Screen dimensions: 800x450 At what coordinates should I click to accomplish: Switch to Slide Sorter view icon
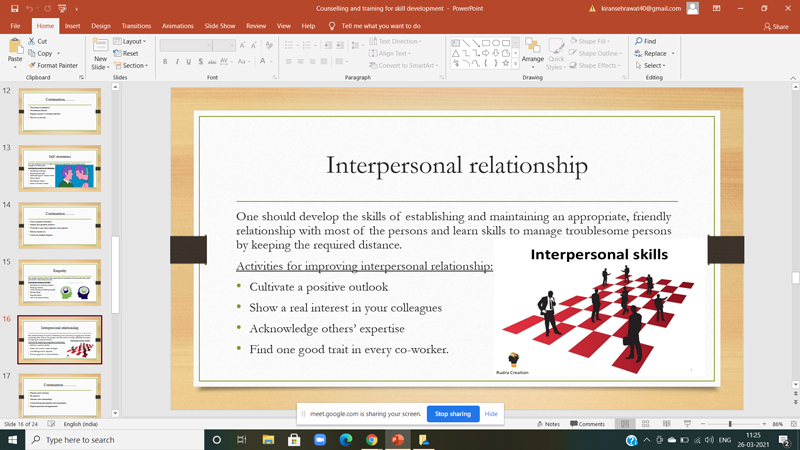pyautogui.click(x=643, y=424)
